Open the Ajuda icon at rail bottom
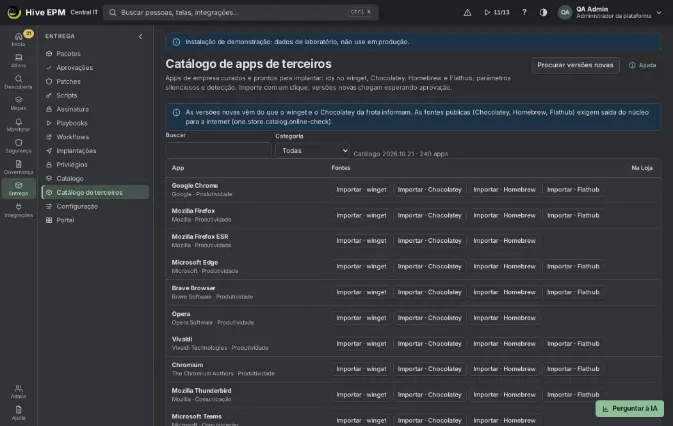The image size is (673, 426). (18, 413)
